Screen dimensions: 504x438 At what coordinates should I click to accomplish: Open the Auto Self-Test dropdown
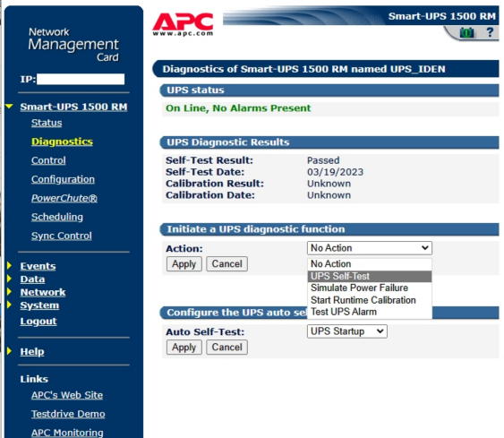click(x=347, y=331)
